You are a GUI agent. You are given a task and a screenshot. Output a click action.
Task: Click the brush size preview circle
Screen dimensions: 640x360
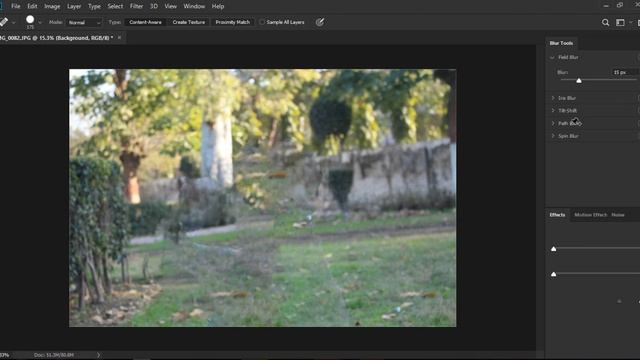30,20
